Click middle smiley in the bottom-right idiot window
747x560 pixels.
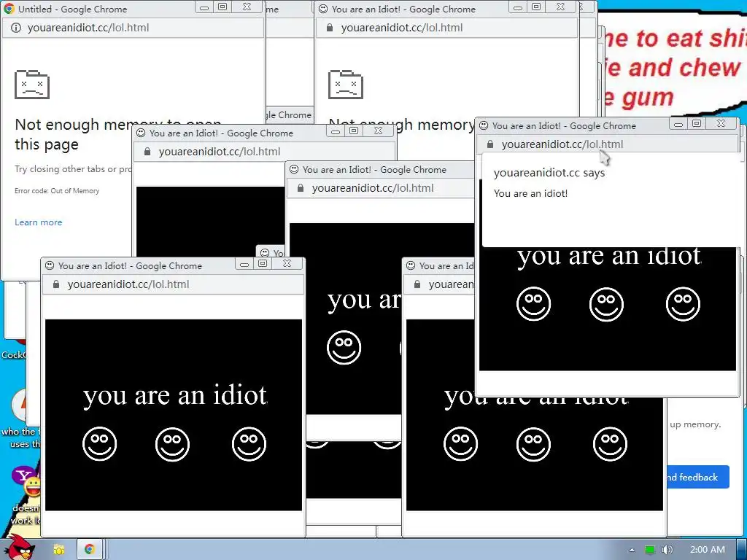[x=533, y=444]
